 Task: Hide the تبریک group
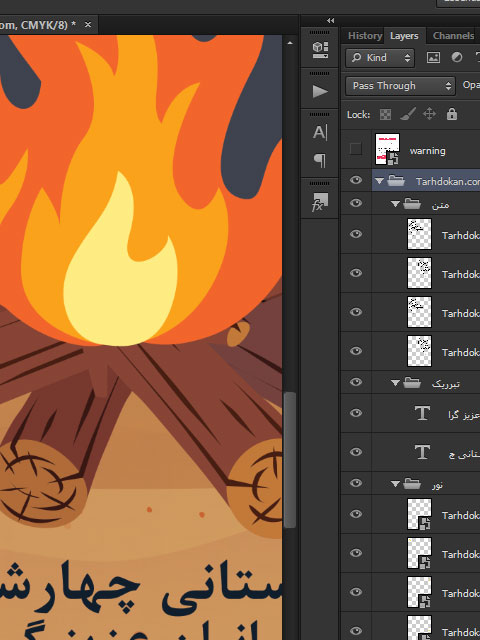coord(356,382)
